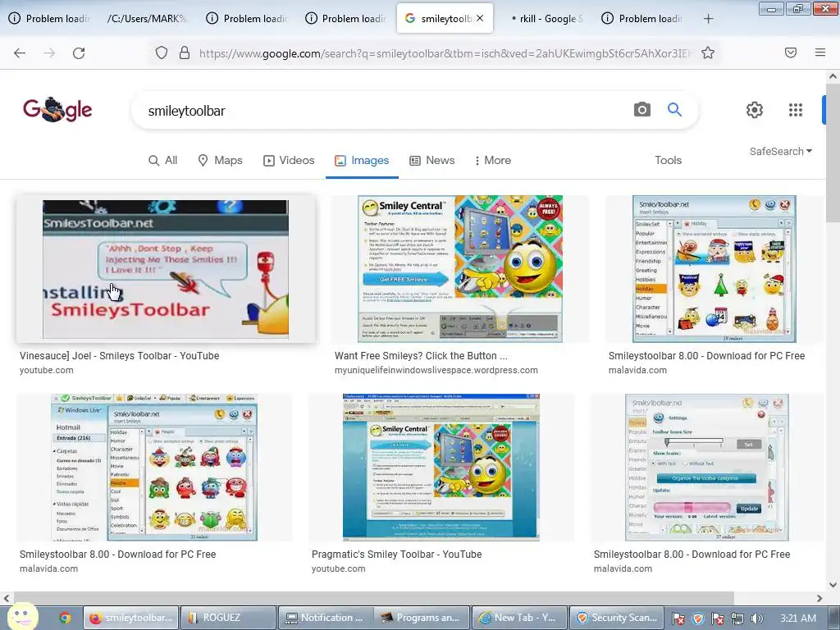
Task: Go back to the previous page
Action: tap(20, 53)
